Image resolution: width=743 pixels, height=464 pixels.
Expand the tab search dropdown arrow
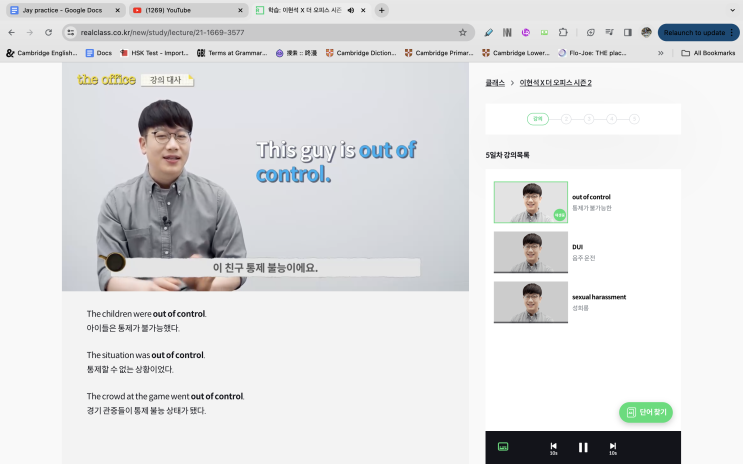[732, 10]
